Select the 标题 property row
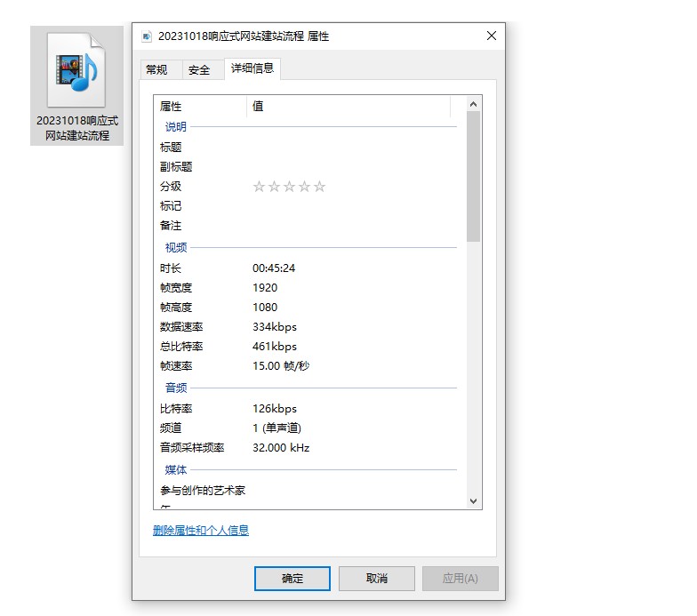 point(307,148)
